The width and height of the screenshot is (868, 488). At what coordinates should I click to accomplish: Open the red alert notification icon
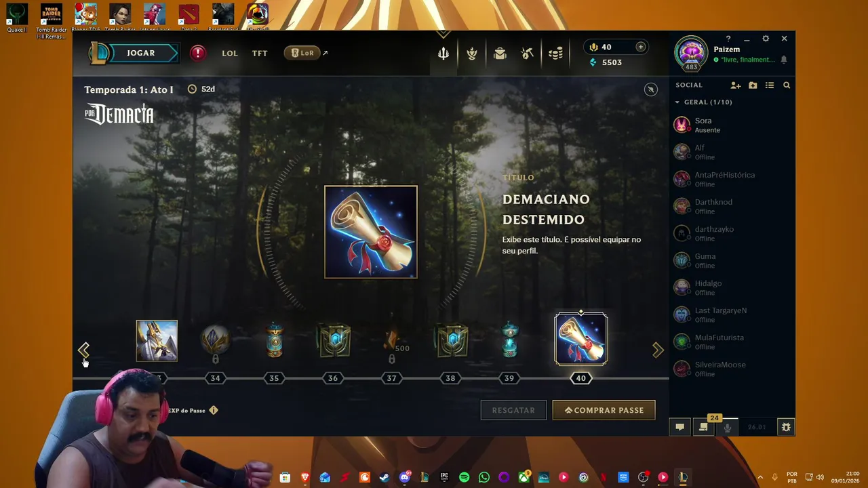(197, 53)
